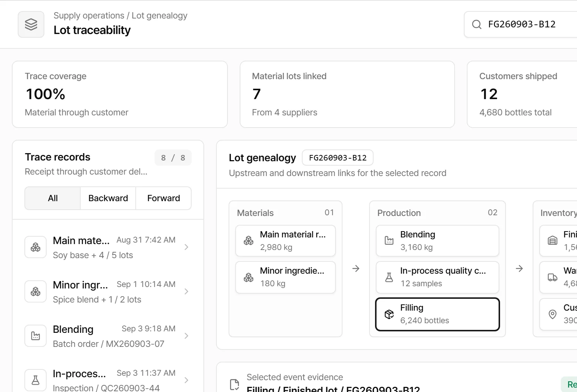Click the Trace coverage 100% card
The image size is (577, 392).
[x=120, y=94]
